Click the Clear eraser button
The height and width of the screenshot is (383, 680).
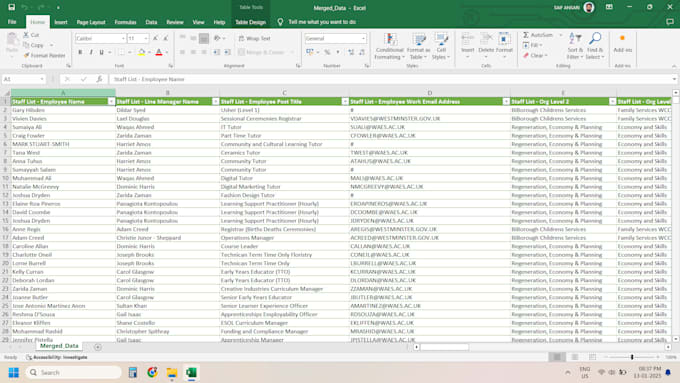[x=535, y=56]
